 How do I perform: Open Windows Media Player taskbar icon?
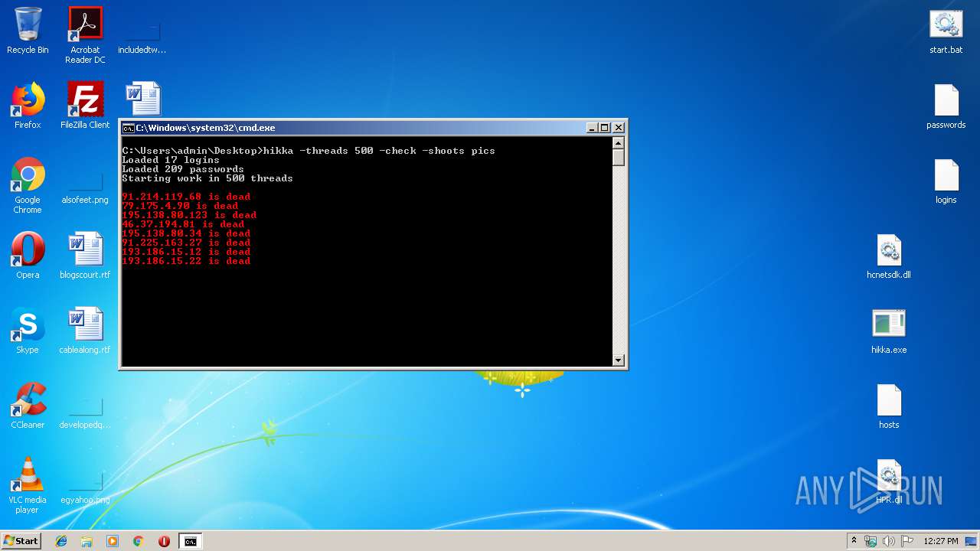click(113, 541)
